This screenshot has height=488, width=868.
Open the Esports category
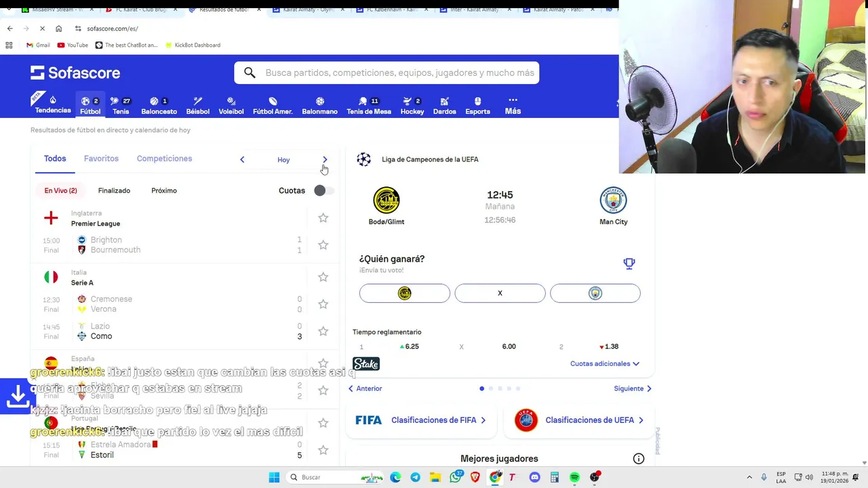click(477, 105)
